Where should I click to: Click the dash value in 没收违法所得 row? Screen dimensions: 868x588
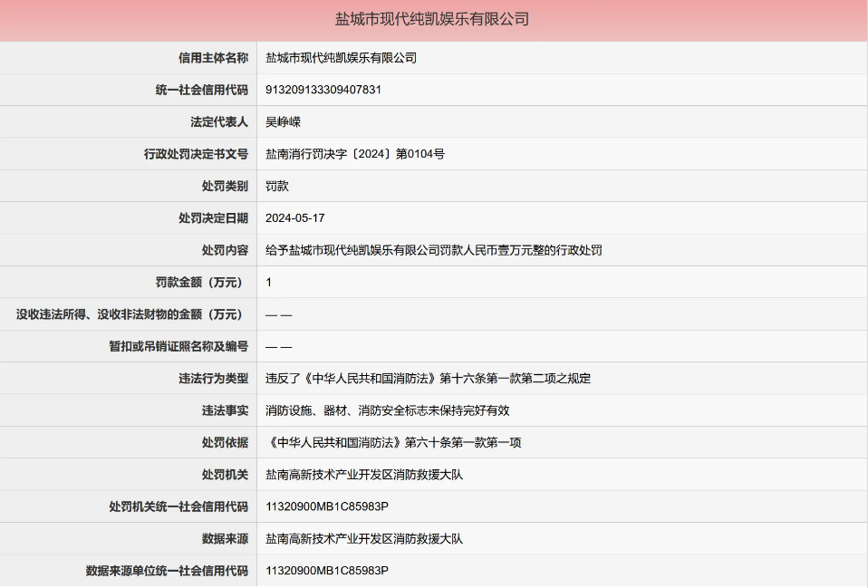point(278,315)
